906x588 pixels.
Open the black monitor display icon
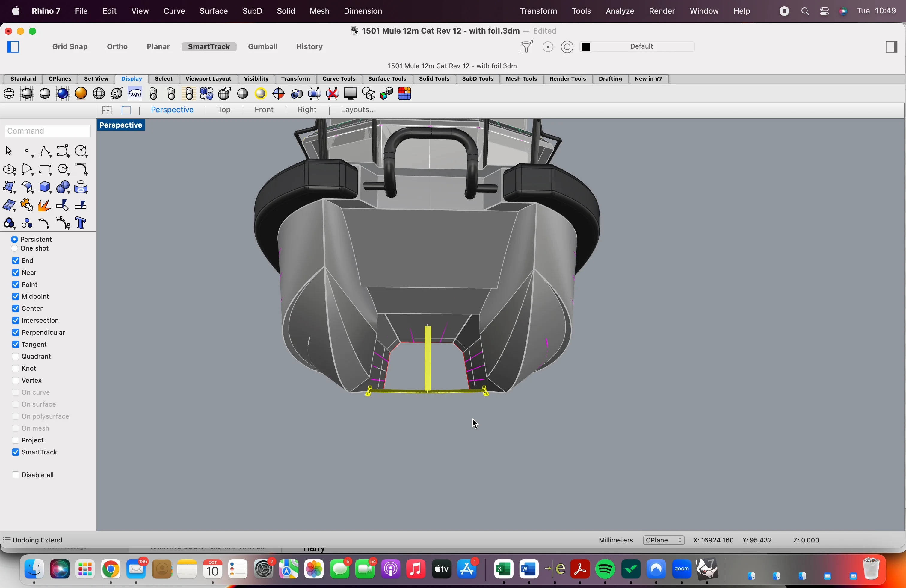[x=351, y=94]
